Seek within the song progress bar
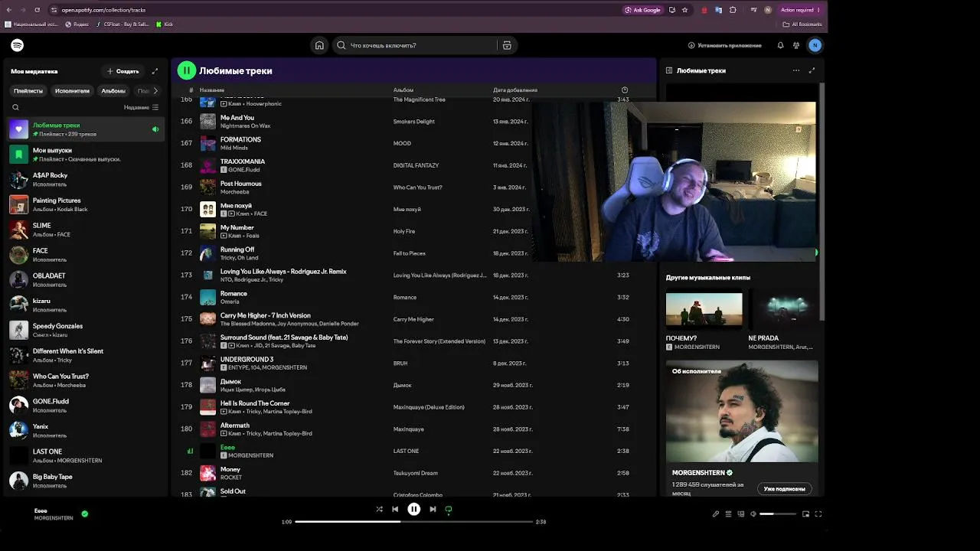Image resolution: width=980 pixels, height=551 pixels. click(414, 522)
